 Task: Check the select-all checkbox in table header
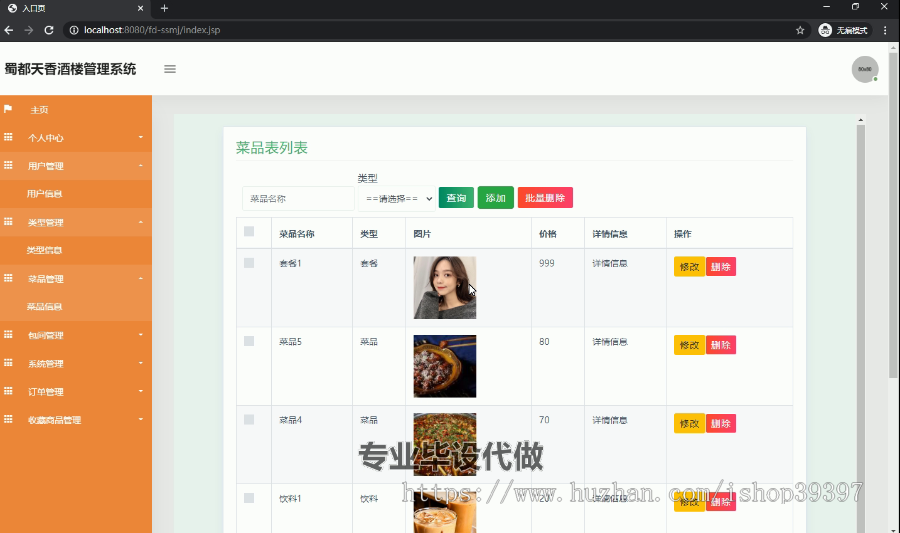pos(249,231)
